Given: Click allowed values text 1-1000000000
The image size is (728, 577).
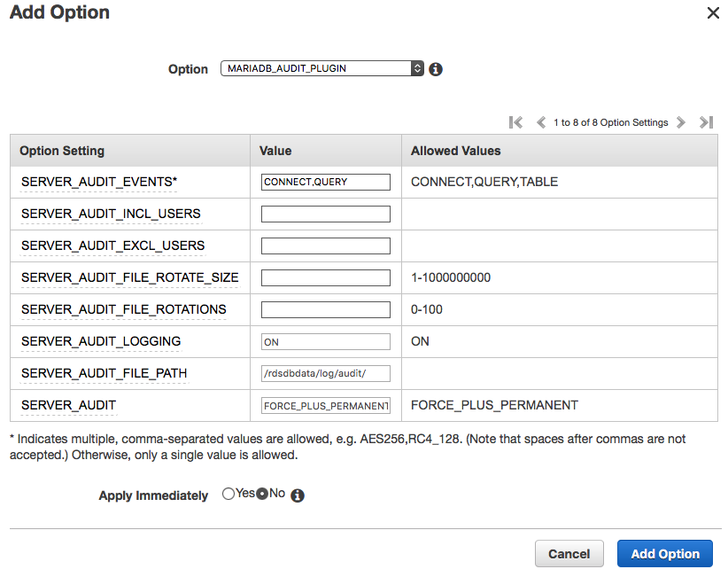Looking at the screenshot, I should pos(451,277).
